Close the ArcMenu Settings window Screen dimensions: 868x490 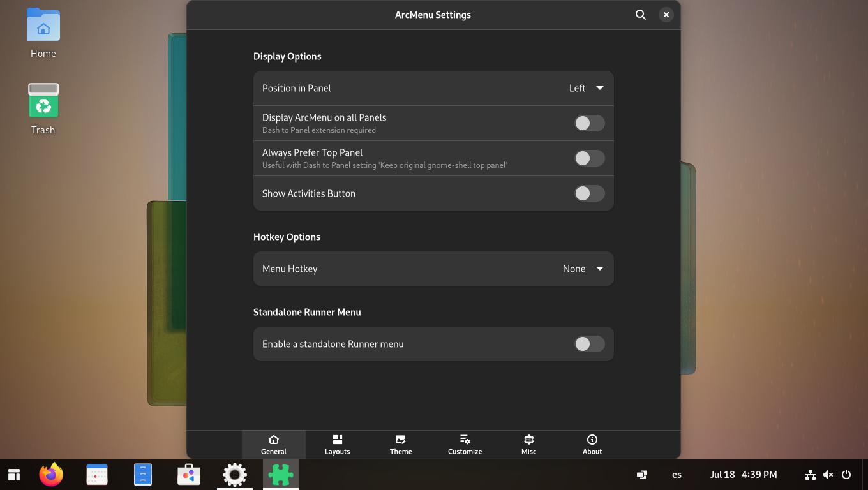(x=666, y=15)
